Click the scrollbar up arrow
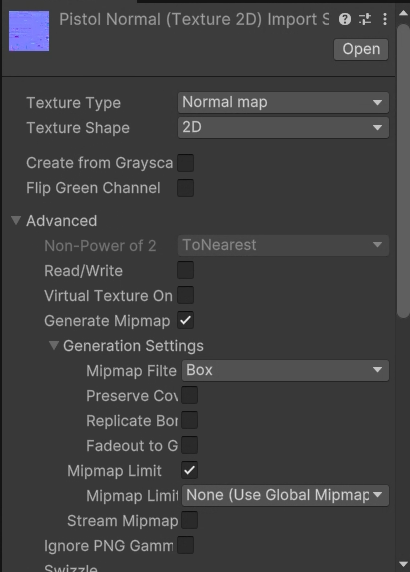 (403, 13)
